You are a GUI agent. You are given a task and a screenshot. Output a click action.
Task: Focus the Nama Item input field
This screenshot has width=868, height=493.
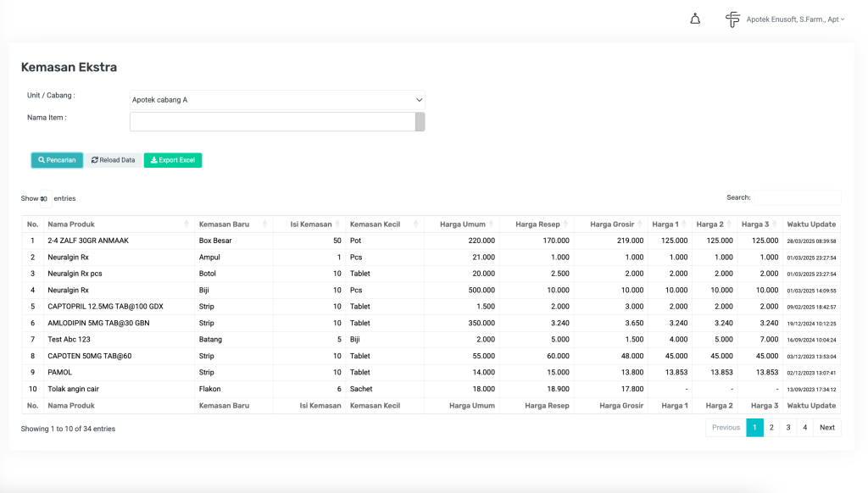pos(272,122)
